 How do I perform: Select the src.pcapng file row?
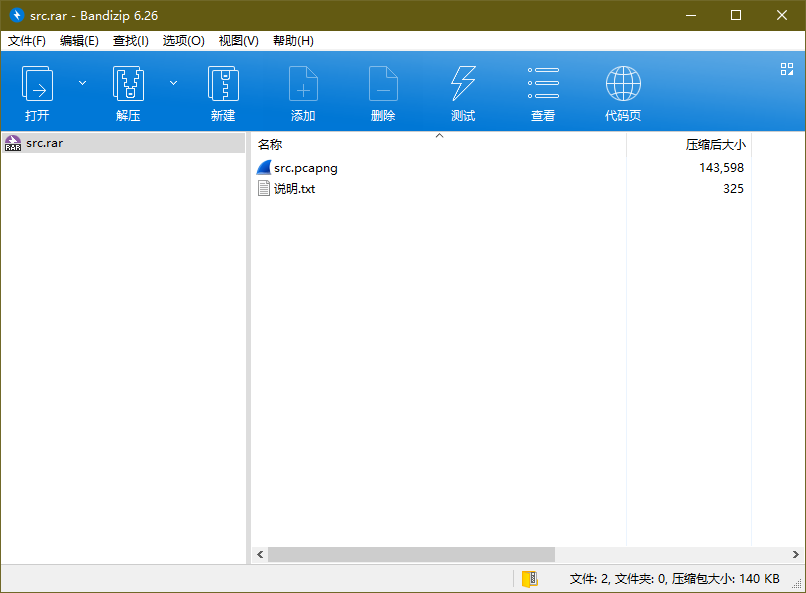[501, 168]
